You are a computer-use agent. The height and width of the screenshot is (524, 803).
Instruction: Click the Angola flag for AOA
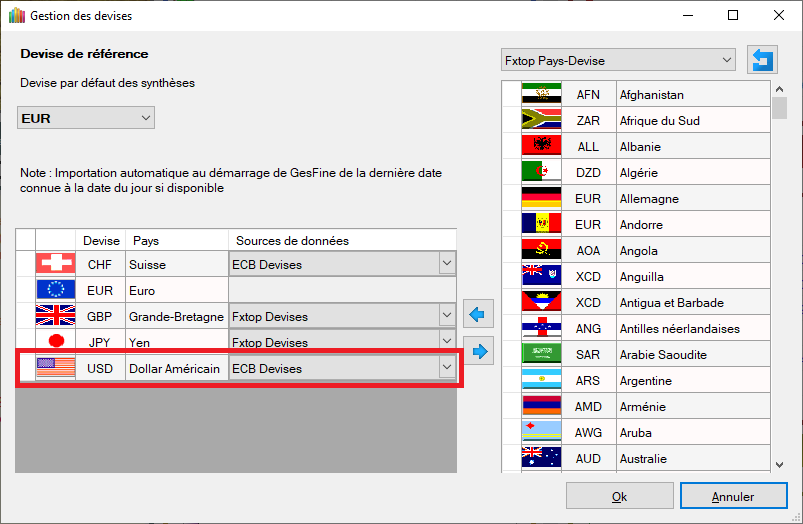click(x=541, y=250)
